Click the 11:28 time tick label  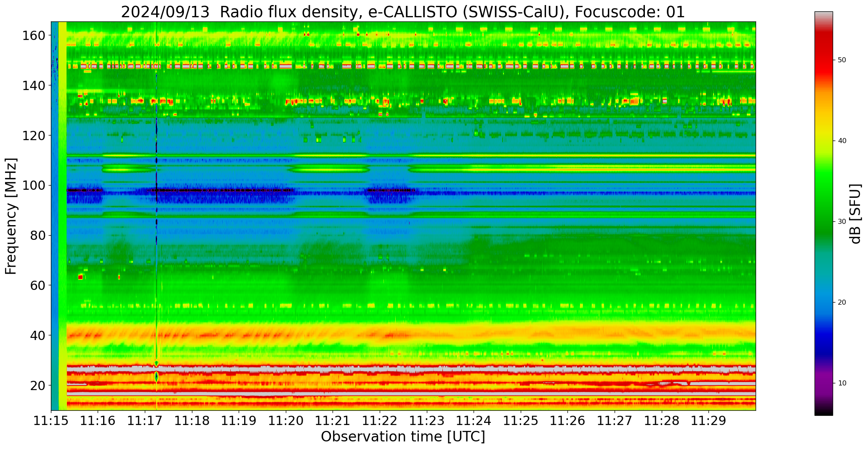[661, 421]
